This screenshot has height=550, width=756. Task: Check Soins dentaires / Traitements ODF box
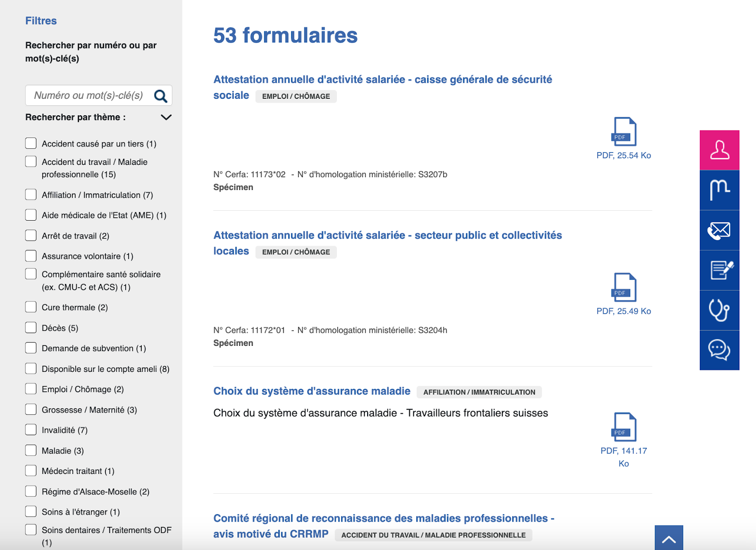coord(31,530)
